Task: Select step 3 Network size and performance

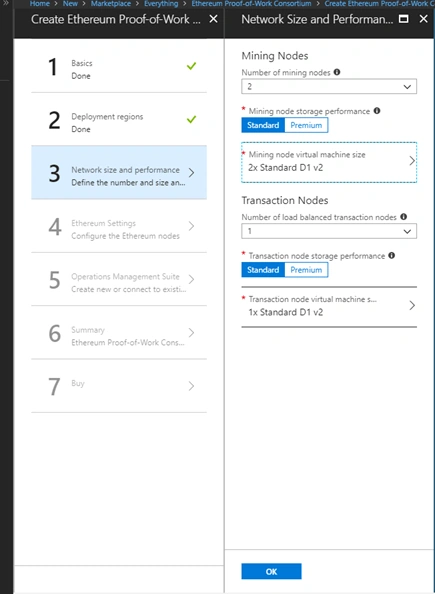Action: 119,172
